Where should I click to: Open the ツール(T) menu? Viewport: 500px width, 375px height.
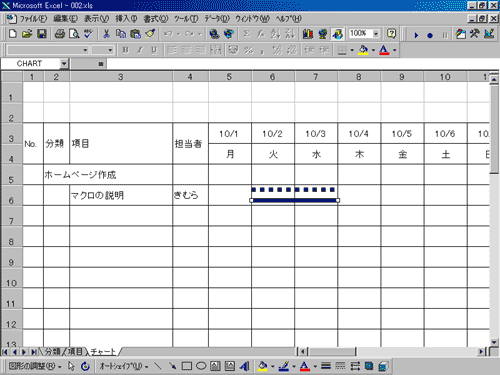pos(186,19)
